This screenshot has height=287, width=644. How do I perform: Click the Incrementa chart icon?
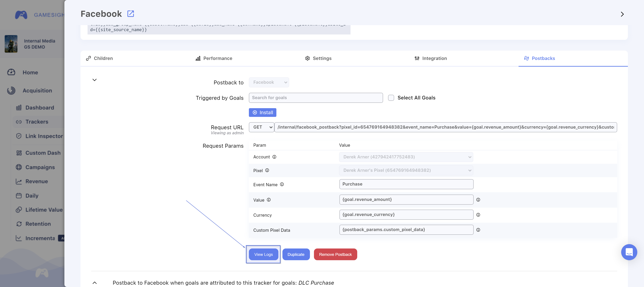pyautogui.click(x=19, y=238)
